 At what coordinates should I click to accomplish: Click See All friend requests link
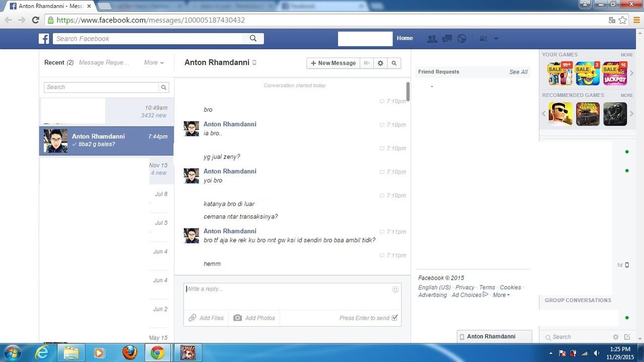518,72
